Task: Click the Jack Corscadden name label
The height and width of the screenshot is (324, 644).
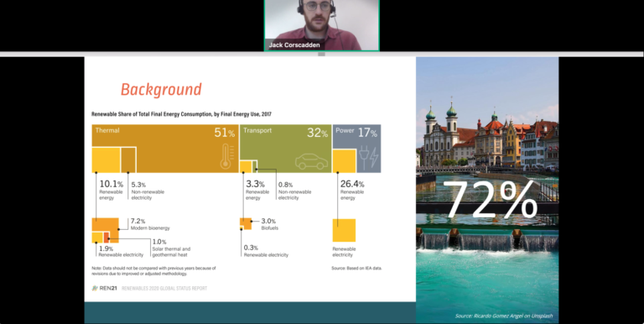Action: 294,45
